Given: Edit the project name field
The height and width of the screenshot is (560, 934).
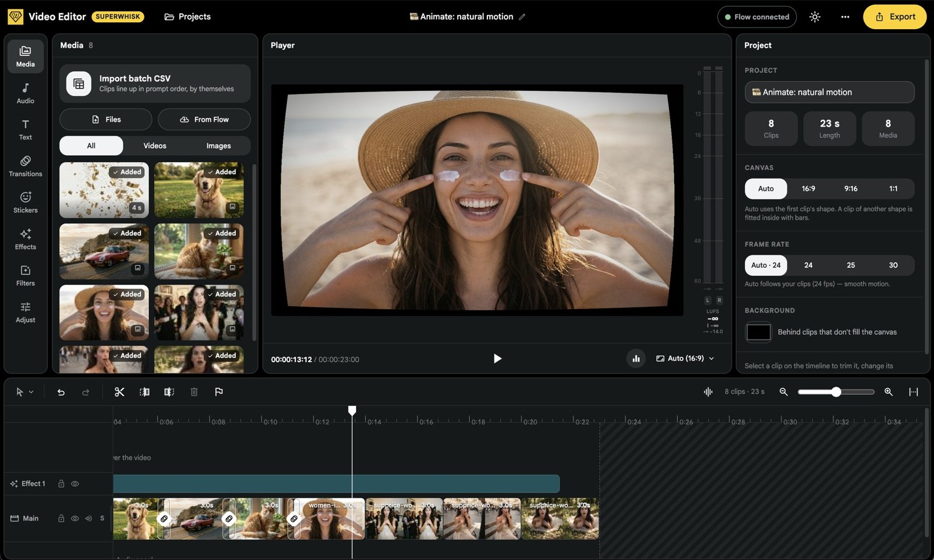Looking at the screenshot, I should click(830, 92).
